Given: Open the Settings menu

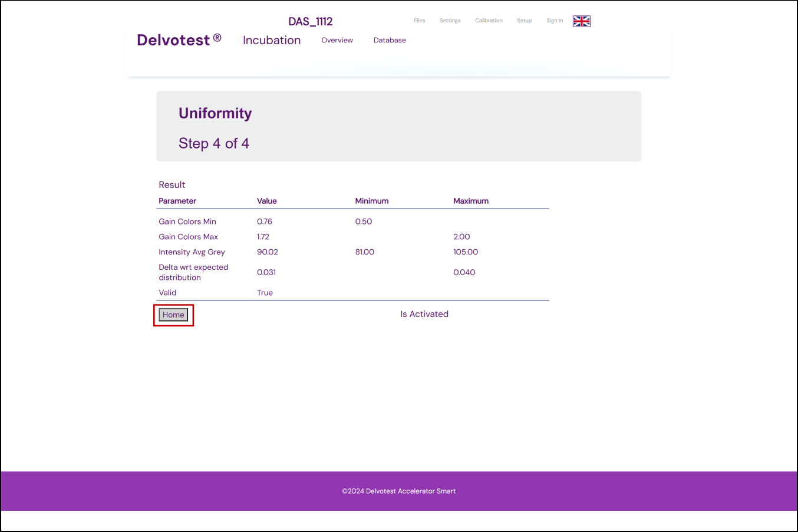Looking at the screenshot, I should pyautogui.click(x=450, y=21).
